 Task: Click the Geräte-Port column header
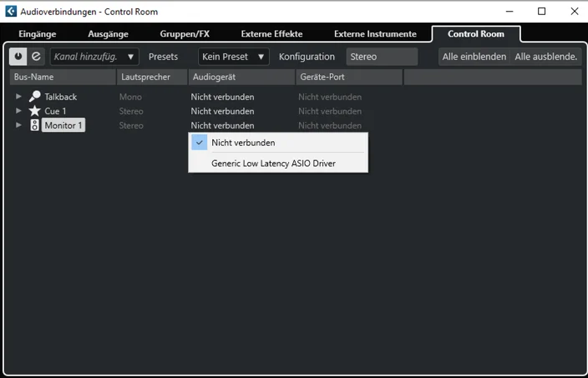click(349, 77)
